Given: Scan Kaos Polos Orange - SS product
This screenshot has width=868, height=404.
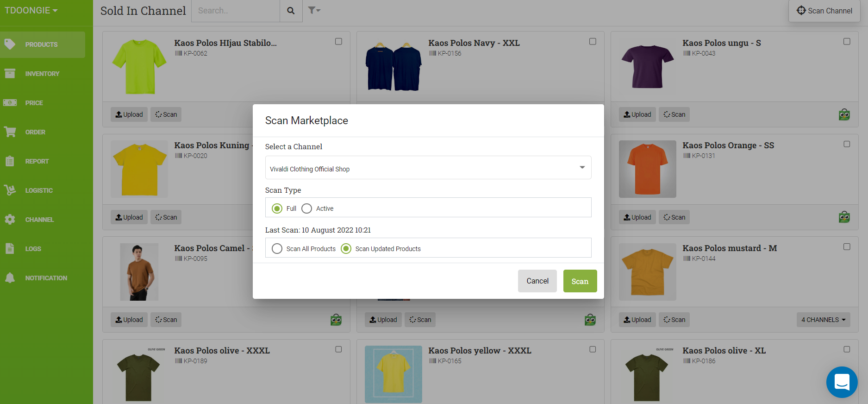Looking at the screenshot, I should coord(674,217).
